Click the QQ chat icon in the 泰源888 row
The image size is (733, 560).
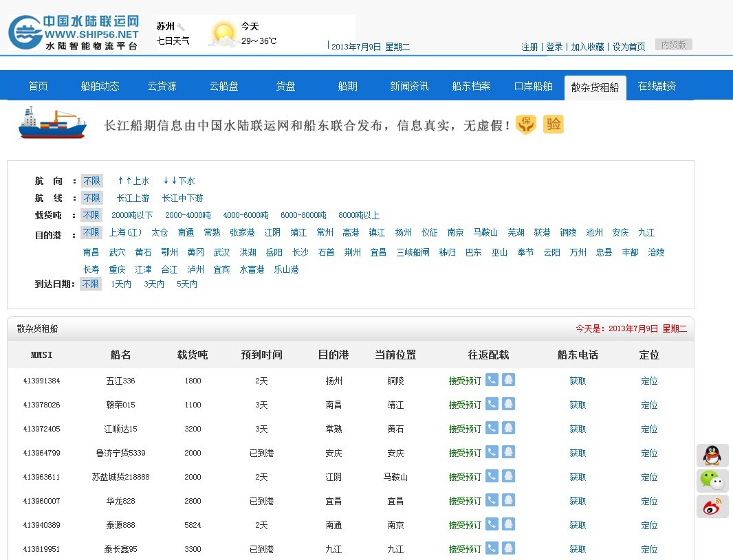509,524
